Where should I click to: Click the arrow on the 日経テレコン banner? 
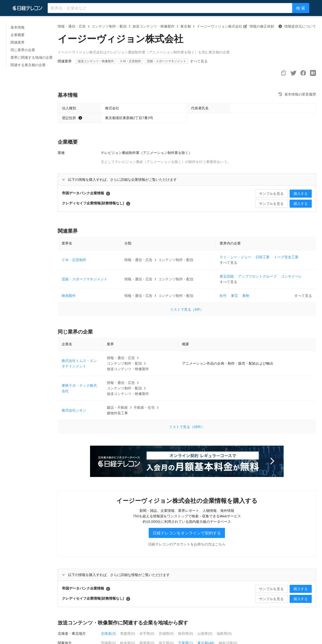pyautogui.click(x=272, y=461)
